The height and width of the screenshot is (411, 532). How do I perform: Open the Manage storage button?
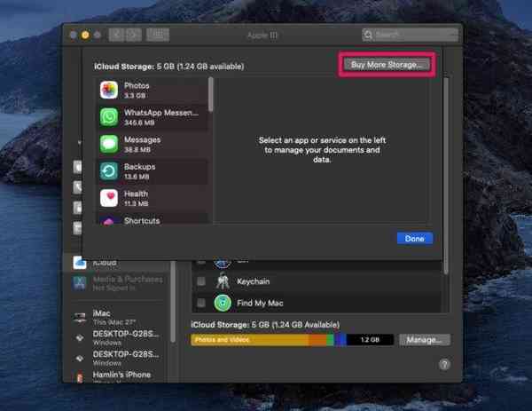pyautogui.click(x=425, y=340)
